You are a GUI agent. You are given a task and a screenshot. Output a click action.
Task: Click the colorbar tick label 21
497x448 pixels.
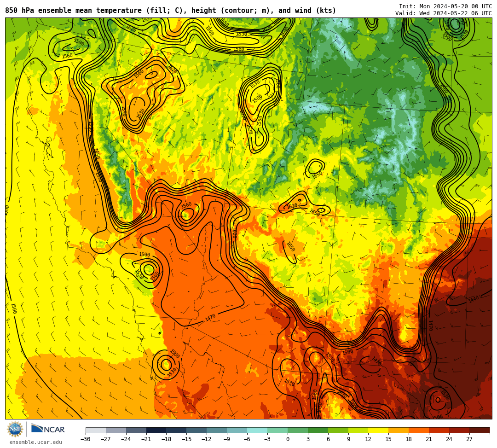(429, 439)
